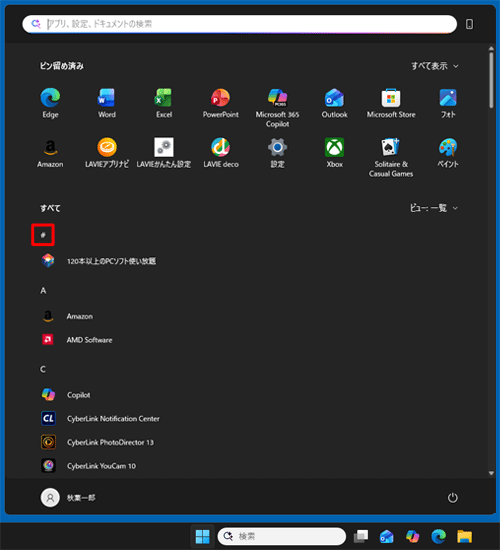Click the power button
Screen dimensions: 500x550
point(453,498)
